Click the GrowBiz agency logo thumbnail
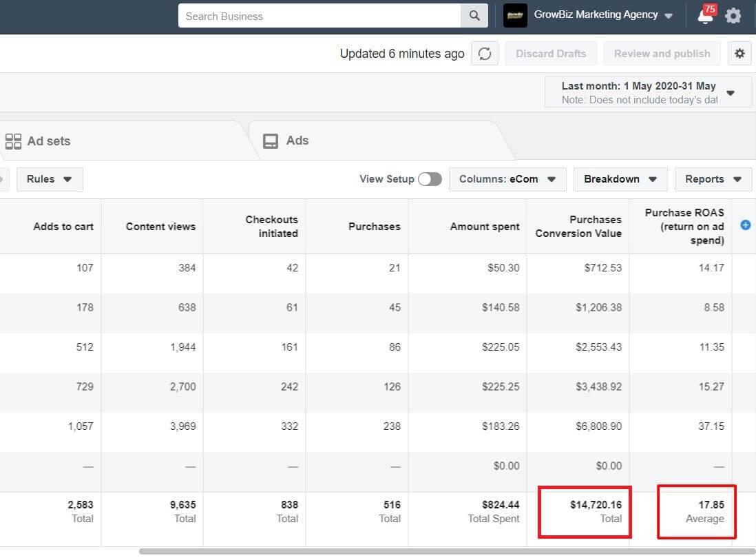The width and height of the screenshot is (756, 558). pos(515,15)
